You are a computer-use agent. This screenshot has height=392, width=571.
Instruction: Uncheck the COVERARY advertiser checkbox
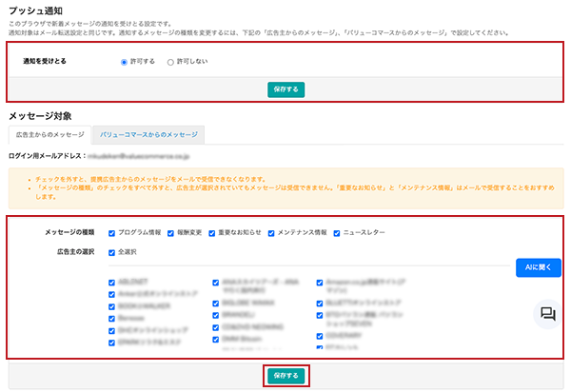coord(319,336)
